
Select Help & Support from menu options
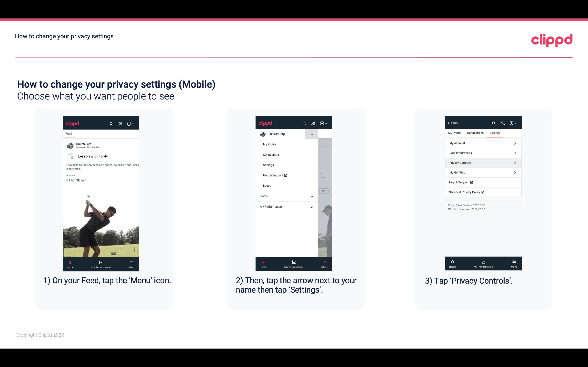[x=274, y=175]
